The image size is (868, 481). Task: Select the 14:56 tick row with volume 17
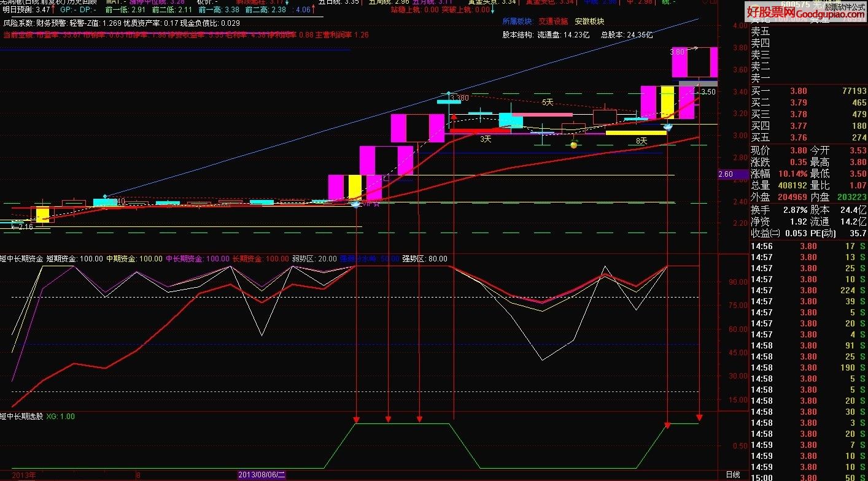click(x=809, y=246)
